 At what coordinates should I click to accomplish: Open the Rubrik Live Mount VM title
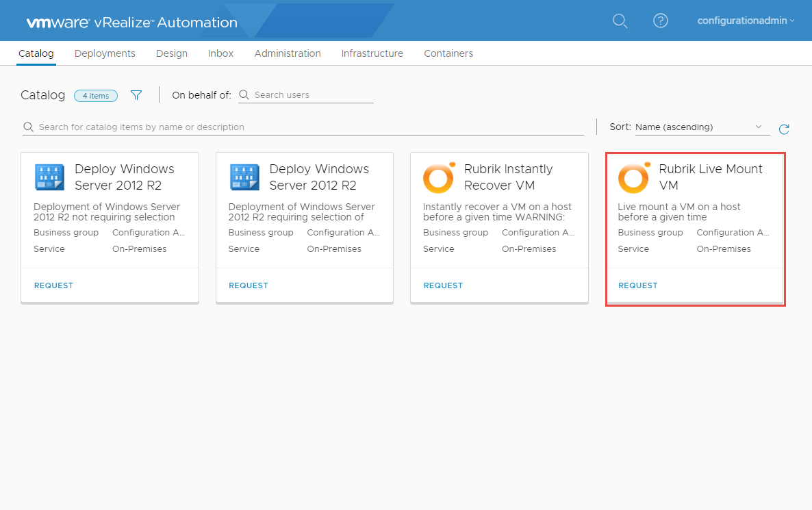pos(711,177)
